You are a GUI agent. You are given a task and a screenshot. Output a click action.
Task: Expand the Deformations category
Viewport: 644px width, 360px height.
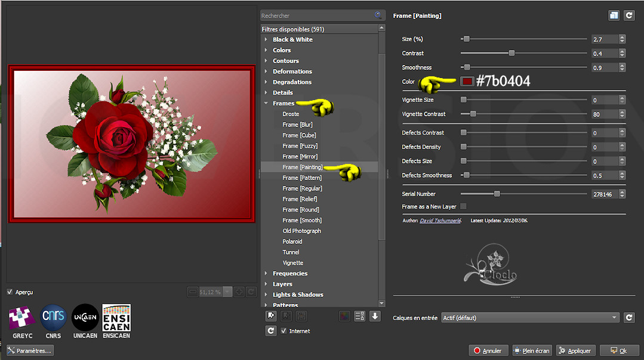266,72
